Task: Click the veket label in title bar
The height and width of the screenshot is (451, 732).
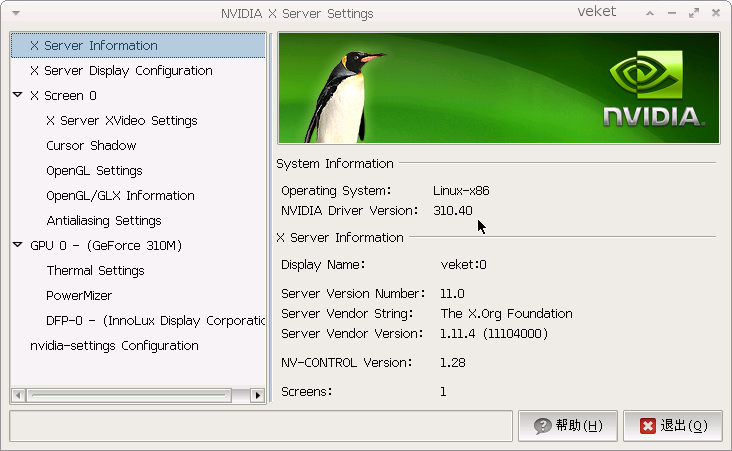Action: [597, 11]
